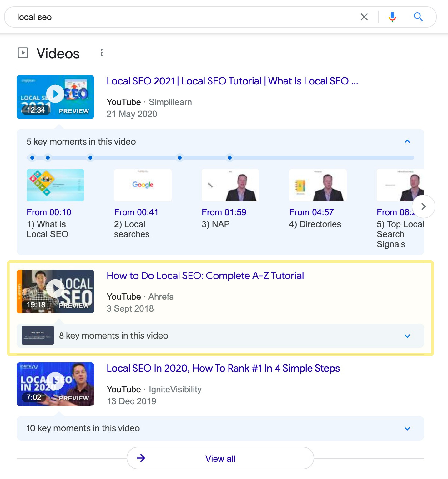Image resolution: width=448 pixels, height=479 pixels.
Task: Click the fourth timeline dot at 04:57
Action: tap(180, 158)
